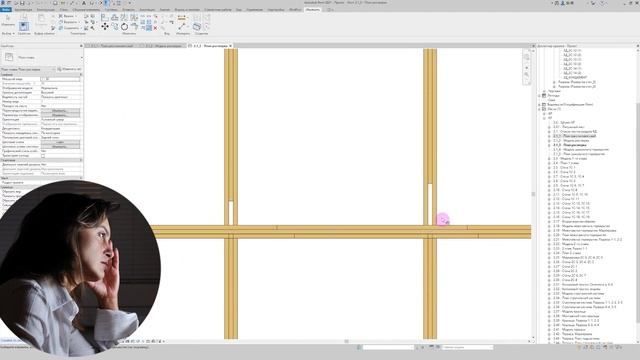Select highlighted sheet 2.1_1 in Project Browser

[x=575, y=136]
